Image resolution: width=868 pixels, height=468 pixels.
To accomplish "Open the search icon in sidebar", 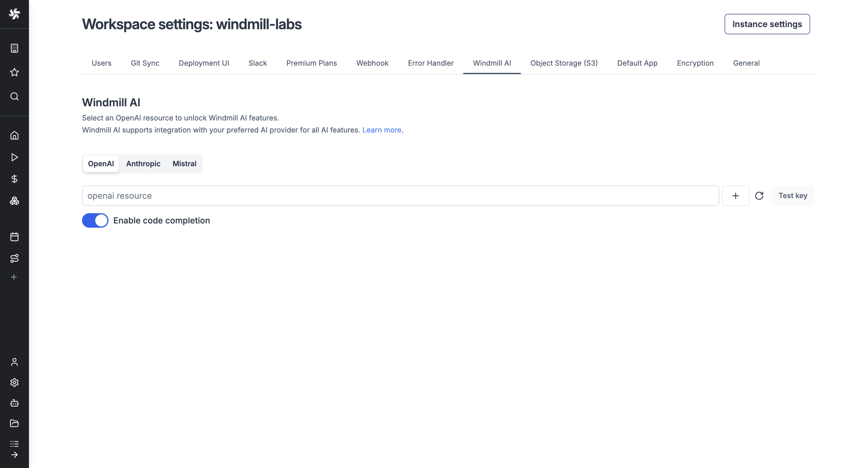I will (x=14, y=96).
